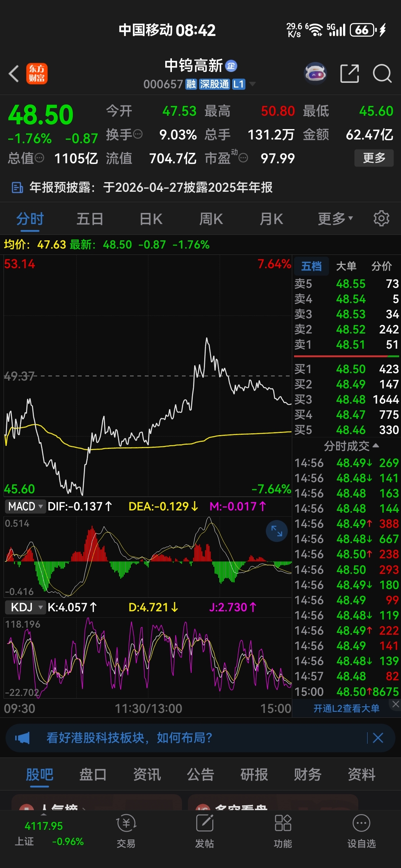Tap the blue enterprise verification badge

231,66
